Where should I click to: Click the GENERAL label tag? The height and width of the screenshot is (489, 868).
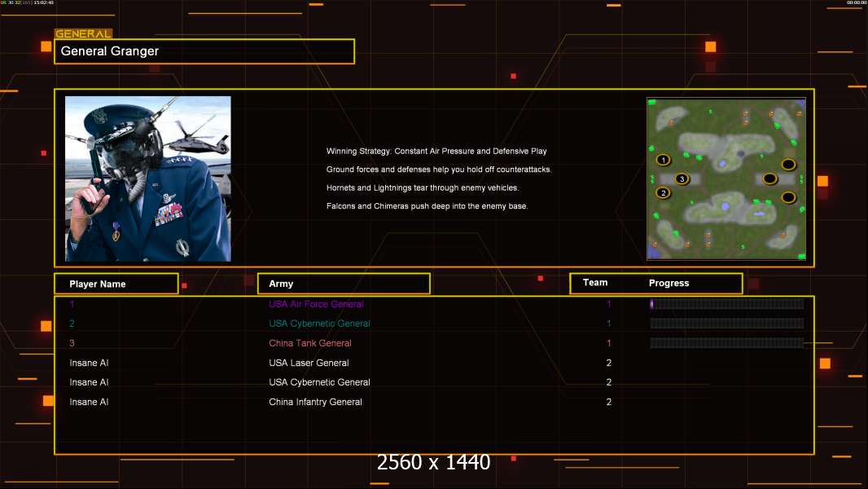click(84, 33)
